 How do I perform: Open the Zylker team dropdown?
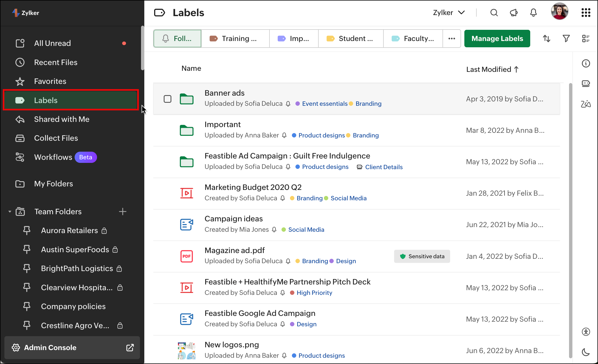(x=449, y=13)
